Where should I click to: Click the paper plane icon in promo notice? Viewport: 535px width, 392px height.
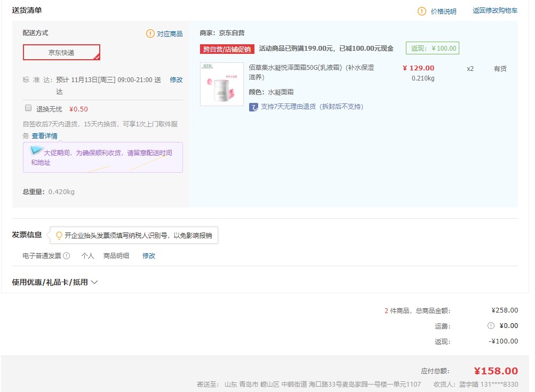click(x=36, y=150)
